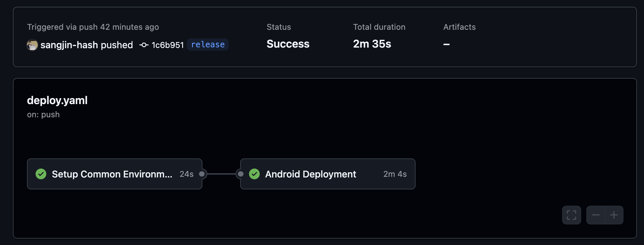Click the connector line between jobs
The width and height of the screenshot is (644, 245).
pyautogui.click(x=221, y=174)
